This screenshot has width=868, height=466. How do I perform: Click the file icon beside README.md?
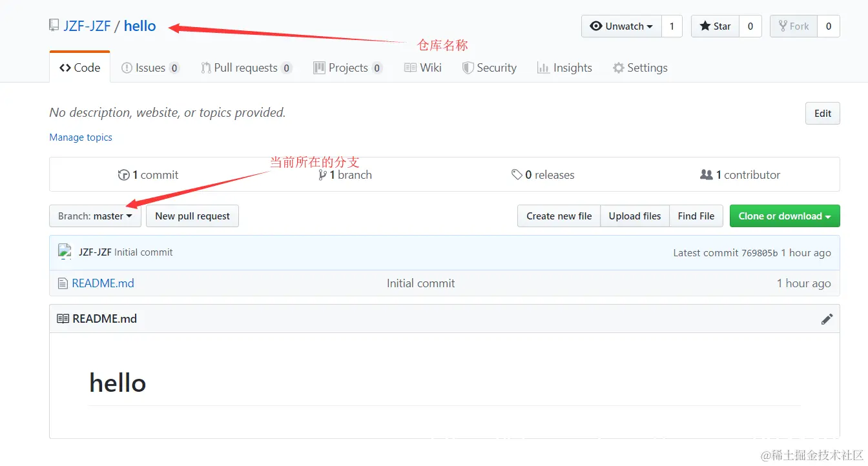pos(63,283)
